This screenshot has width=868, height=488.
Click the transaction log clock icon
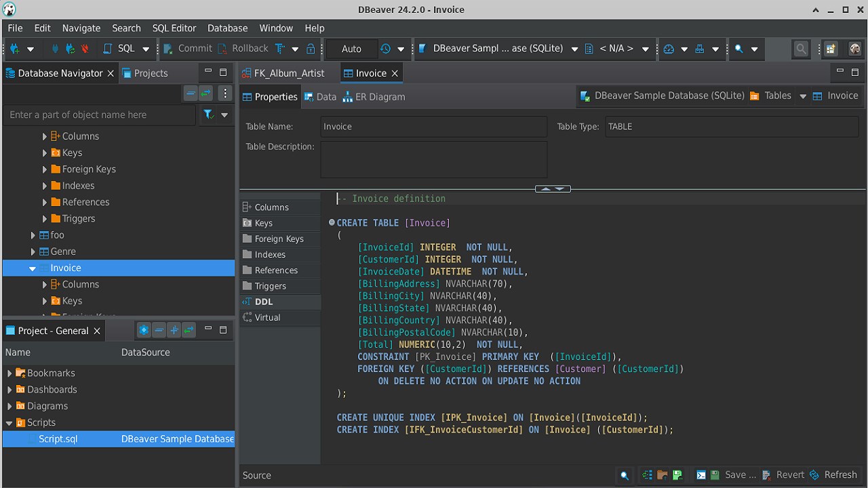(x=385, y=49)
